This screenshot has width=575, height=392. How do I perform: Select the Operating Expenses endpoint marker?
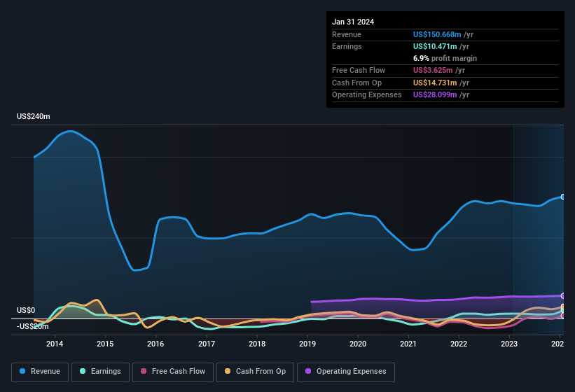(x=562, y=295)
